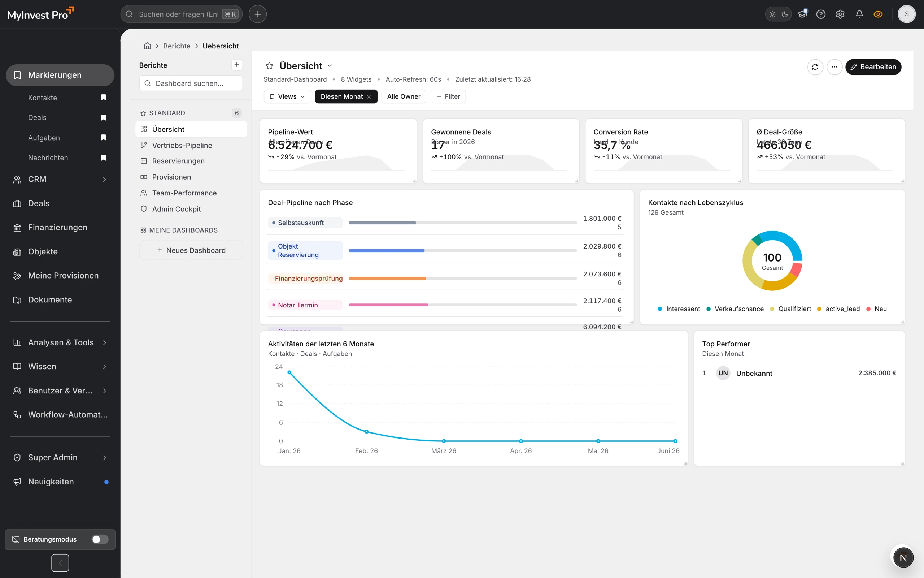Open Meine Provisionen
This screenshot has width=924, height=578.
(x=60, y=276)
